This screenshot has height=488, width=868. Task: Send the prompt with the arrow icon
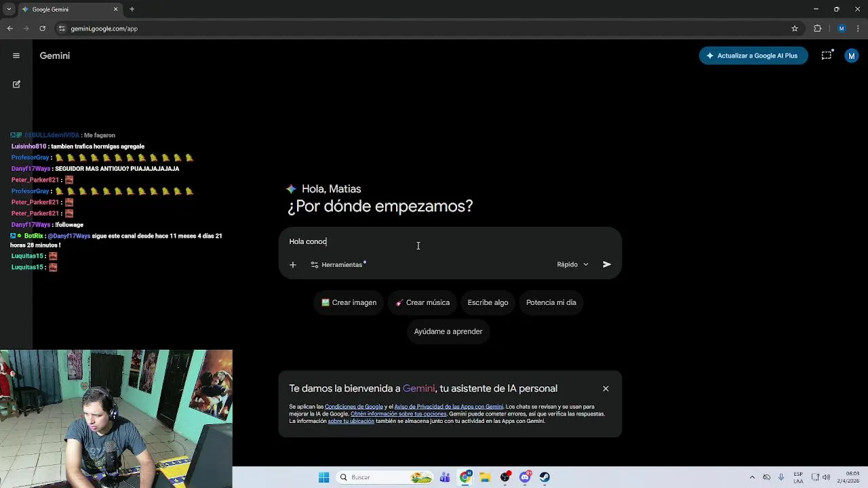[607, 264]
